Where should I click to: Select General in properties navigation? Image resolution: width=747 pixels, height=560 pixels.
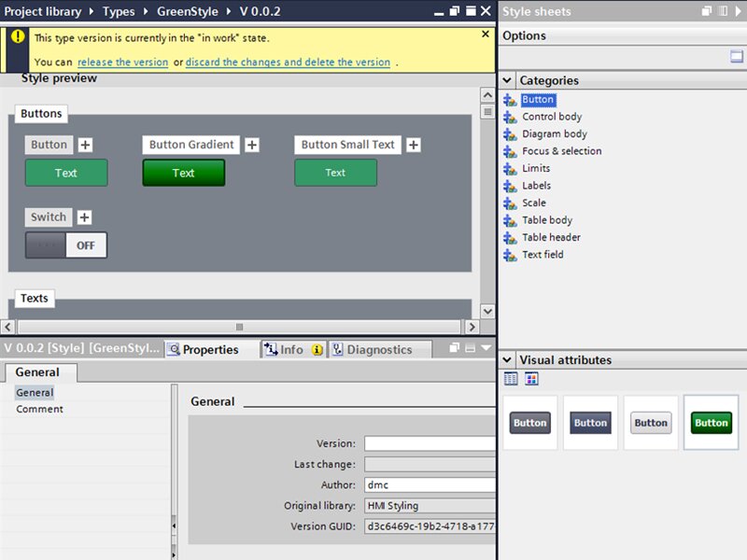tap(35, 393)
